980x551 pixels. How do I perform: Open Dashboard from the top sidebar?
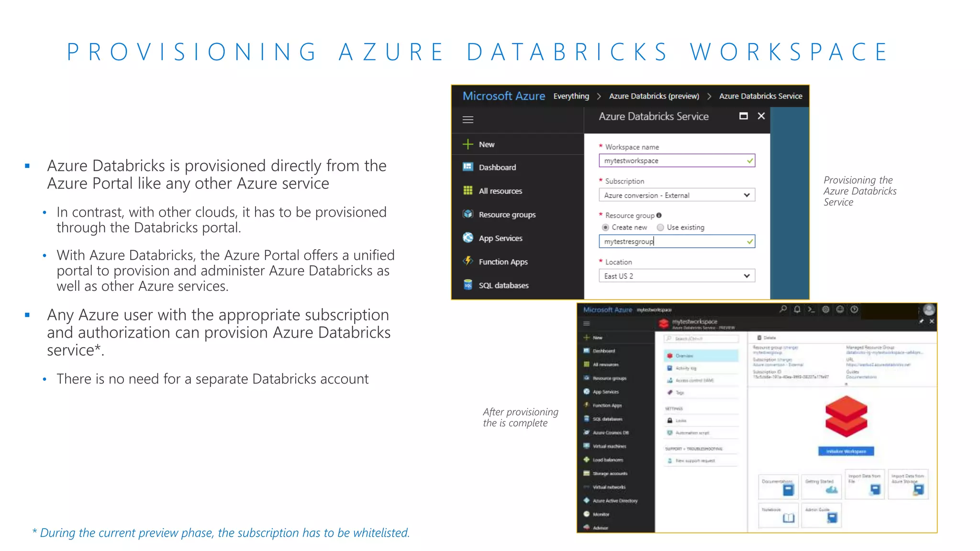(497, 167)
